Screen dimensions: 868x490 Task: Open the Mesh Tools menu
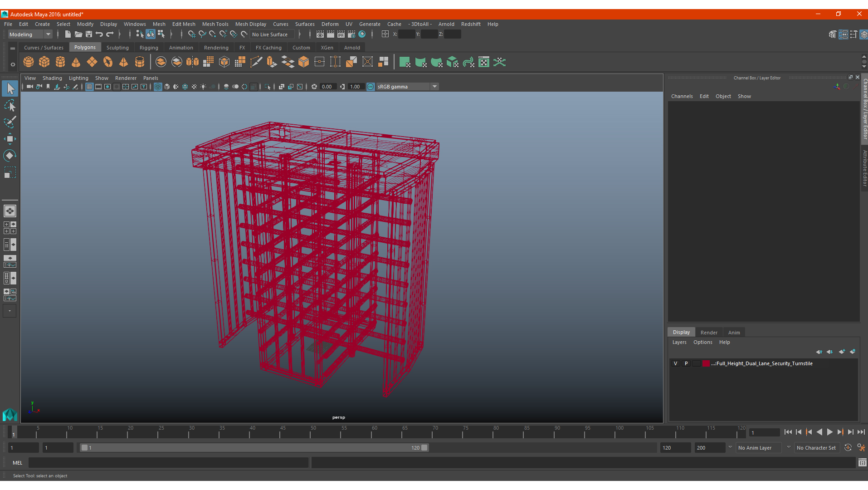215,24
